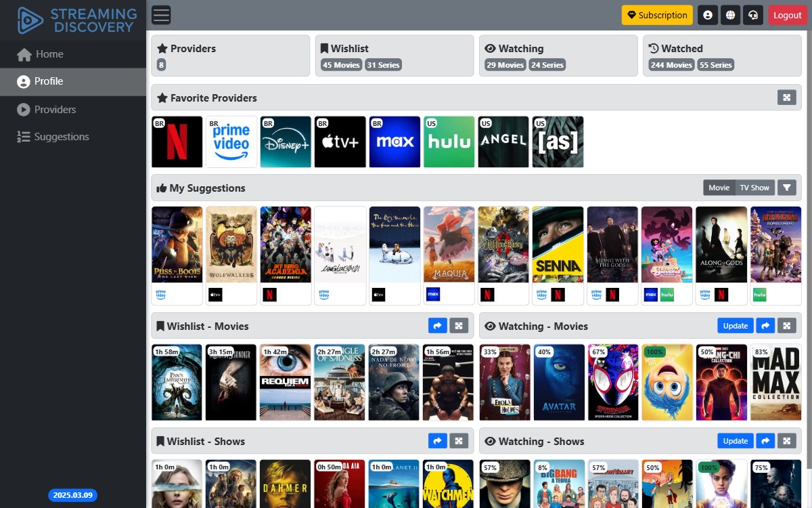The height and width of the screenshot is (508, 812).
Task: Click Prime Video badge under Puss in Boots
Action: coord(161,295)
